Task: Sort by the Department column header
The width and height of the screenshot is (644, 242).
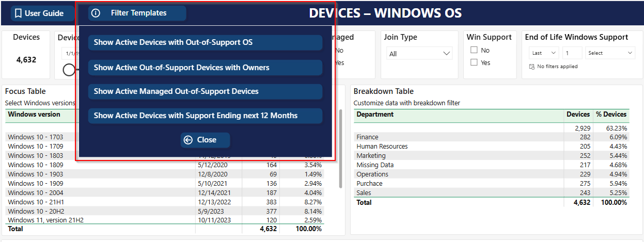Action: [x=375, y=115]
